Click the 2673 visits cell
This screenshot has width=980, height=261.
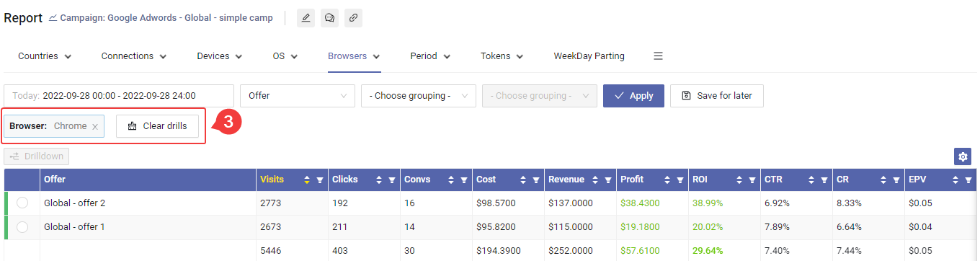coord(292,227)
